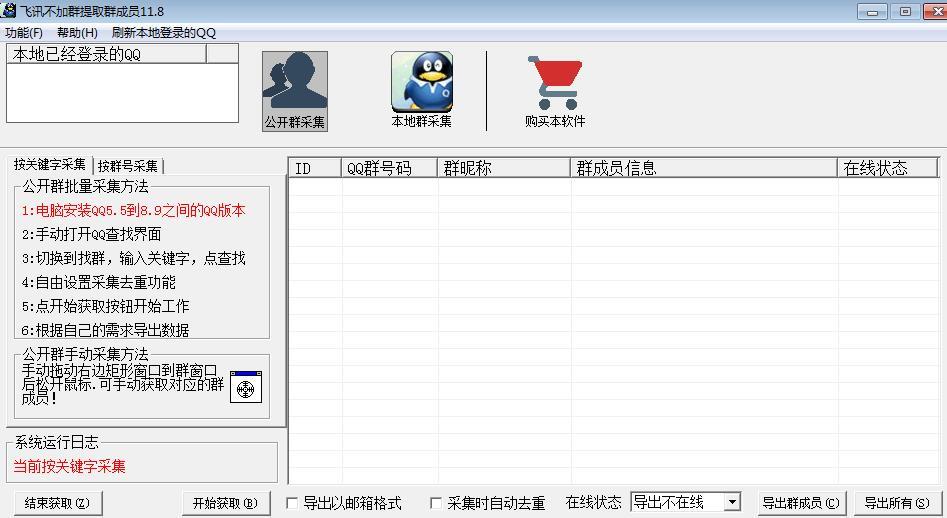
Task: Minimize the window
Action: [872, 11]
